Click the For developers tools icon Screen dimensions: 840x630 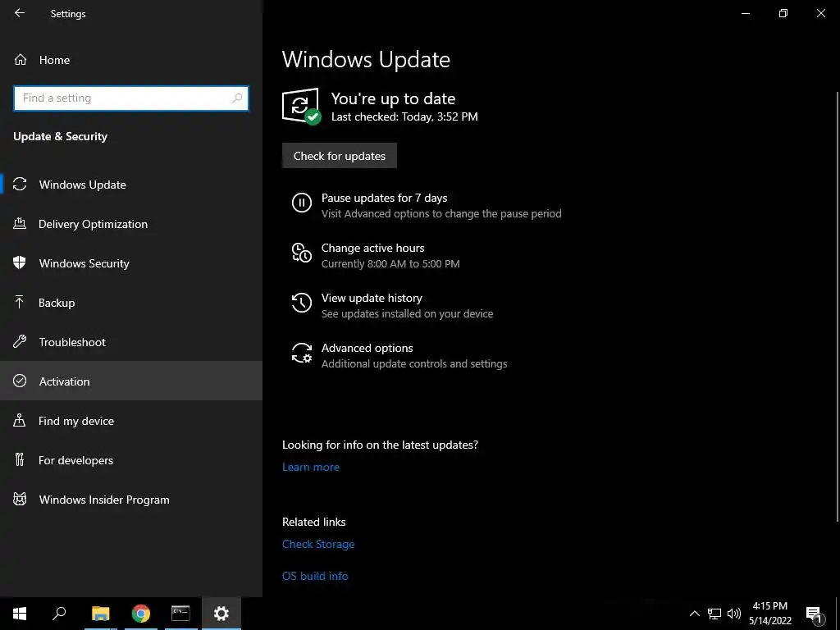[20, 459]
